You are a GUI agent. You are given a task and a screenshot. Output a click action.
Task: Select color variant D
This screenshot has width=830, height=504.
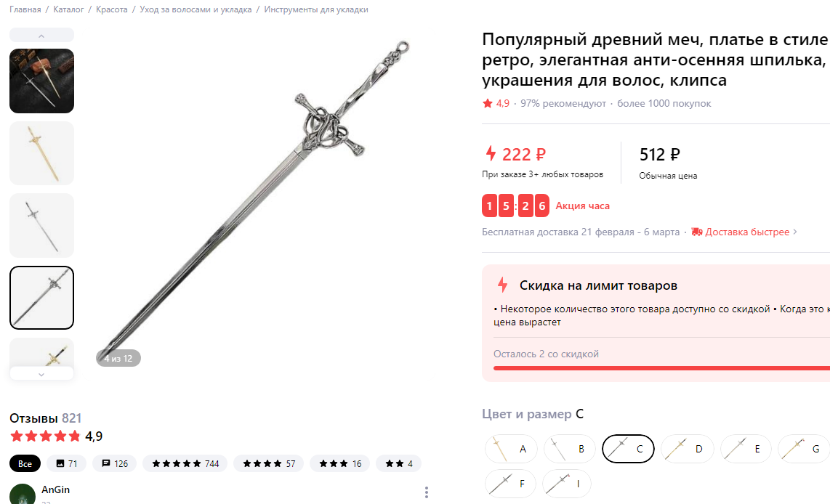[x=687, y=449]
